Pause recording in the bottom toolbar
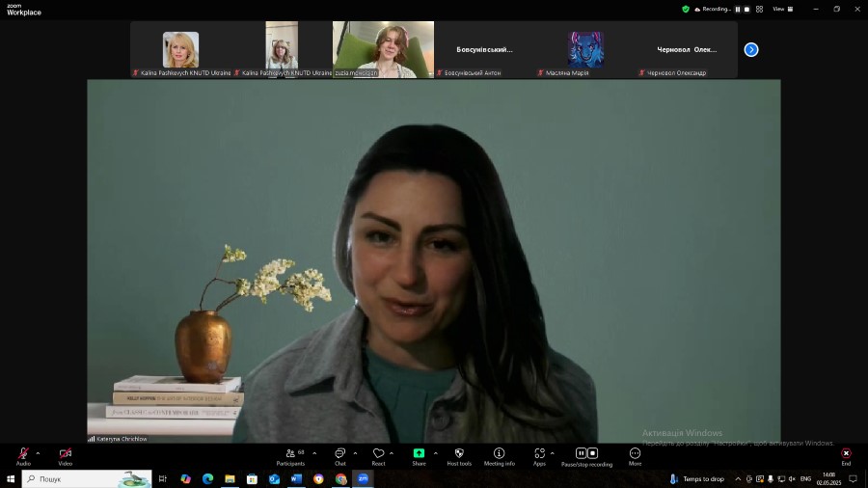The image size is (868, 488). [x=581, y=453]
